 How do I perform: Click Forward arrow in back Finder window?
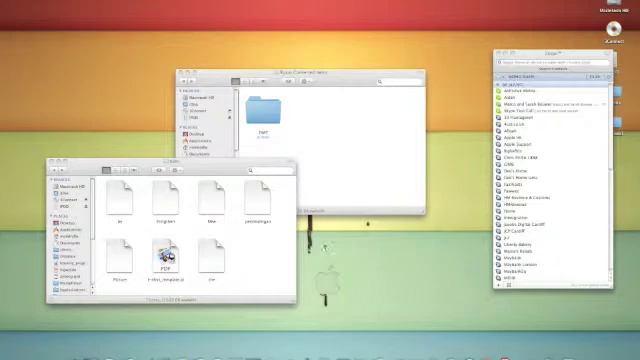tap(191, 82)
